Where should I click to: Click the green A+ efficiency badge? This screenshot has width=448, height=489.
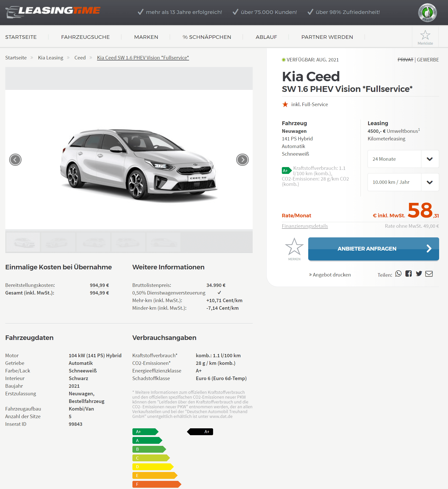pyautogui.click(x=287, y=171)
